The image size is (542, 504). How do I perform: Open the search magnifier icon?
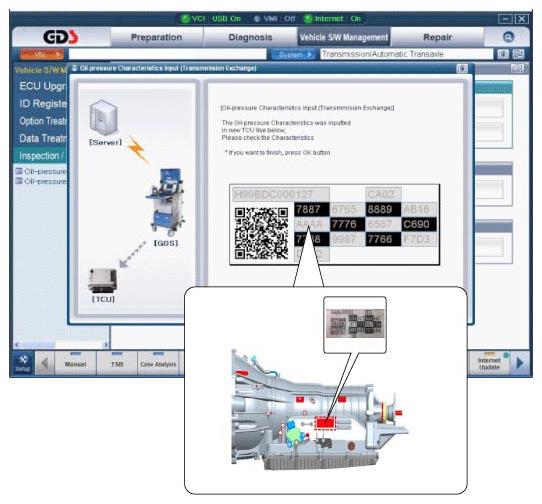click(508, 37)
